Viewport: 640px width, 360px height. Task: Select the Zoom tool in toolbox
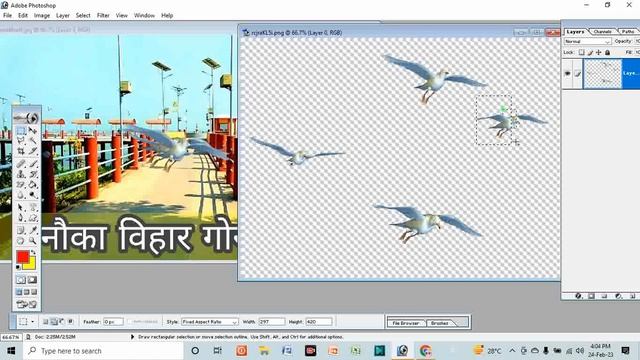pos(33,241)
